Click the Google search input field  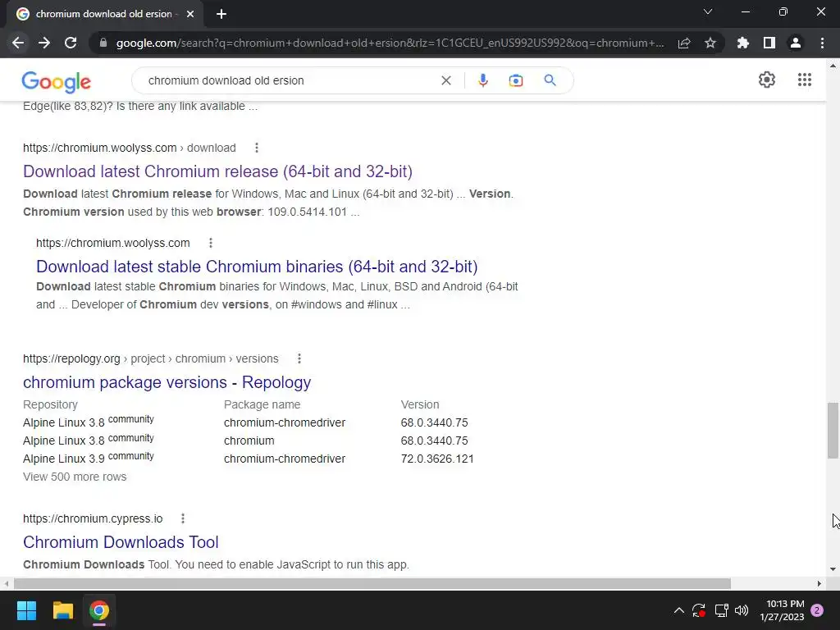click(290, 80)
